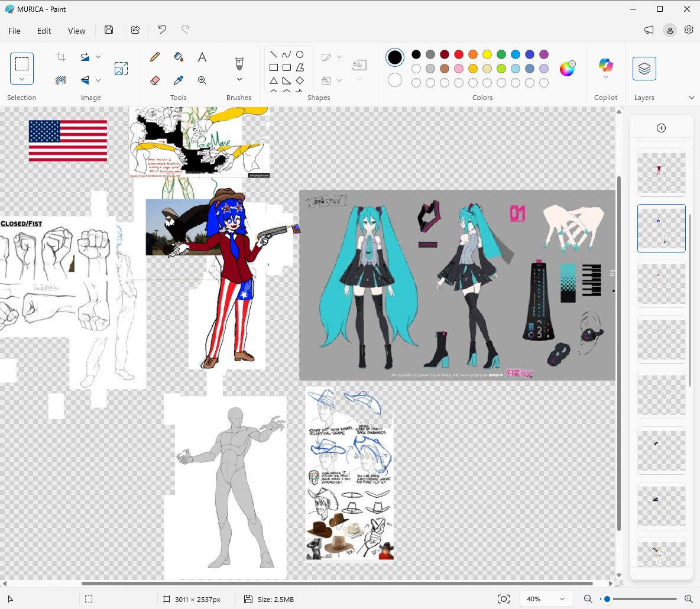The height and width of the screenshot is (609, 700).
Task: Open the zoom level 40% dropdown
Action: [x=546, y=599]
